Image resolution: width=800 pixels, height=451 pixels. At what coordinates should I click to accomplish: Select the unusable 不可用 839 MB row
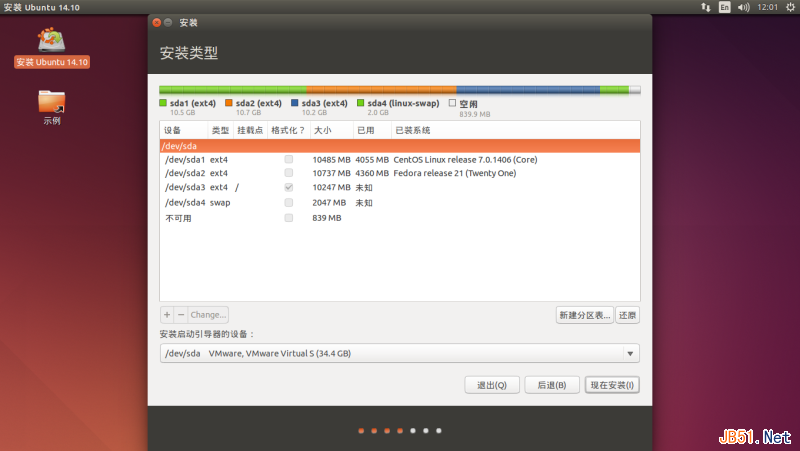coord(399,218)
